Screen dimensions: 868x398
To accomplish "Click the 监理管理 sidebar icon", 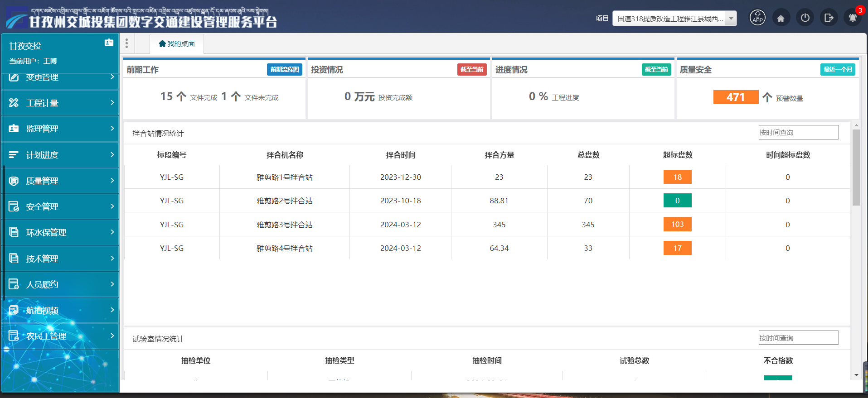I will click(14, 129).
